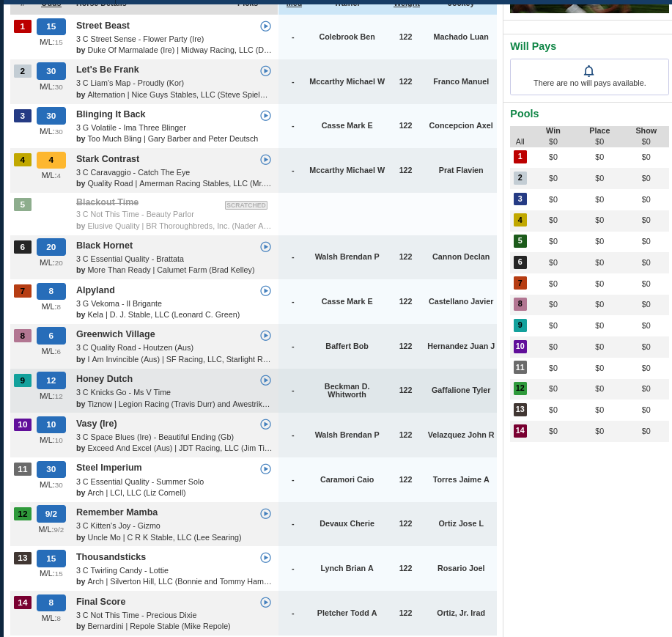Play video icon for Black Hornet
Image resolution: width=672 pixels, height=637 pixels.
click(x=266, y=246)
